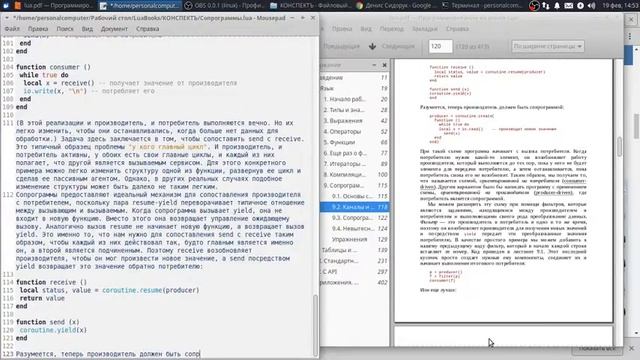Switch to Google Chrome window in taskbar
The width and height of the screenshot is (640, 360).
[396, 6]
